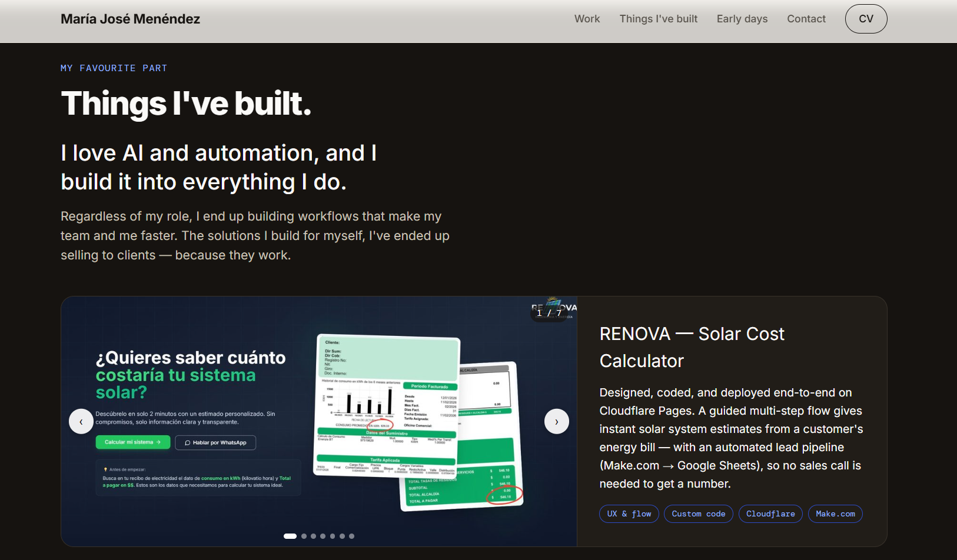957x560 pixels.
Task: Click the previous slide arrow in the carousel
Action: pos(81,421)
